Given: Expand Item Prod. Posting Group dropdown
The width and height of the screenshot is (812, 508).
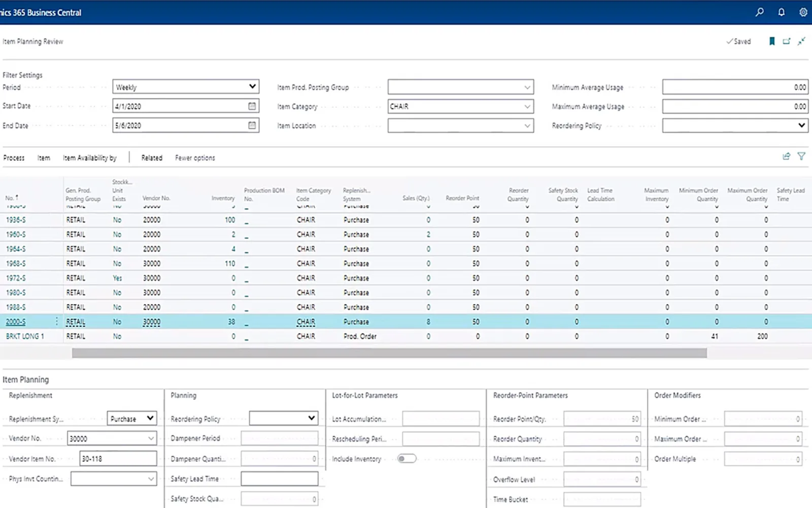Looking at the screenshot, I should pos(527,87).
